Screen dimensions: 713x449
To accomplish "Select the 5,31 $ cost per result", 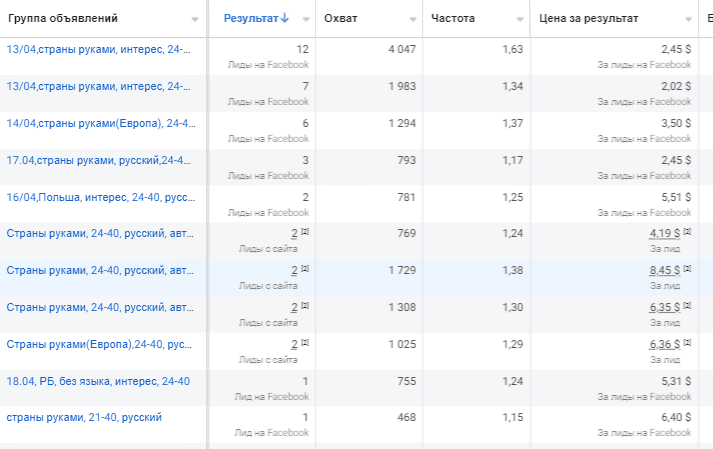I will tap(676, 381).
